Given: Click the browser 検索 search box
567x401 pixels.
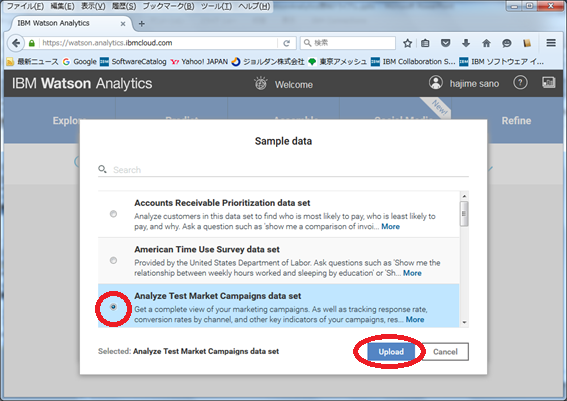Looking at the screenshot, I should click(348, 43).
